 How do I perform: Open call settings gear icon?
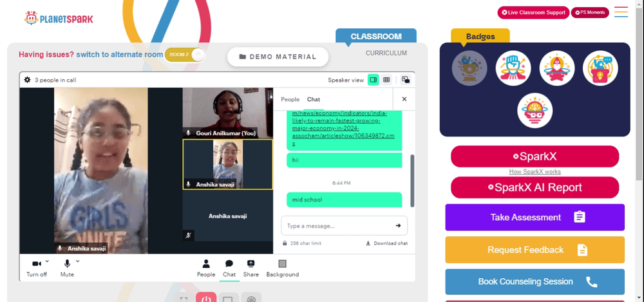click(x=28, y=80)
